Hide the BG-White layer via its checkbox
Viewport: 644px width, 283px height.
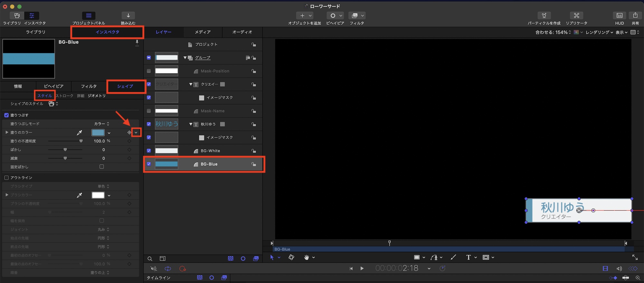[149, 151]
